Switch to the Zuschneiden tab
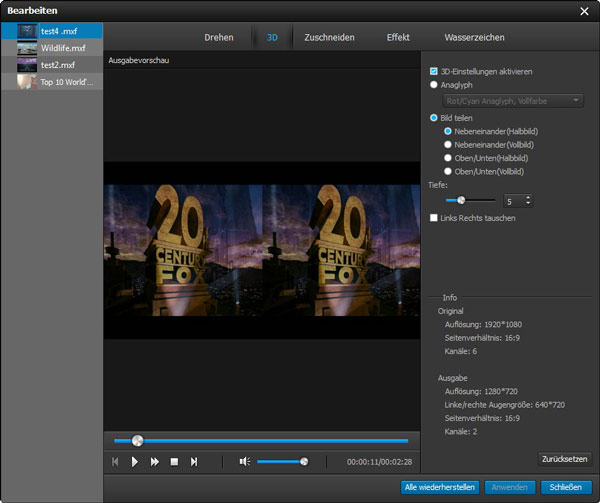This screenshot has width=600, height=503. (x=330, y=37)
